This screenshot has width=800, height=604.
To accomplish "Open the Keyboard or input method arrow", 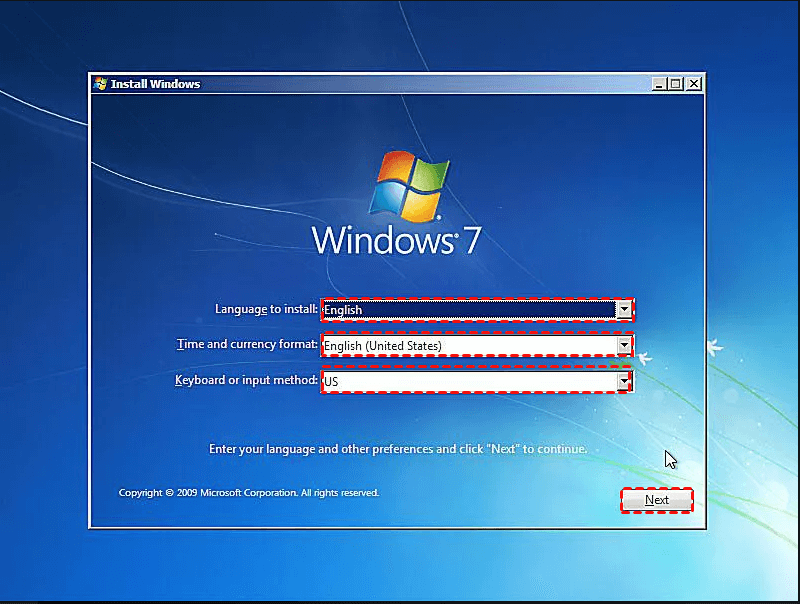I will (624, 381).
